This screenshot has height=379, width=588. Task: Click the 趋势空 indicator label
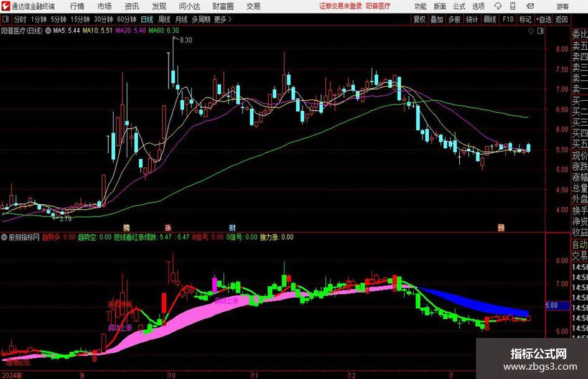point(87,237)
